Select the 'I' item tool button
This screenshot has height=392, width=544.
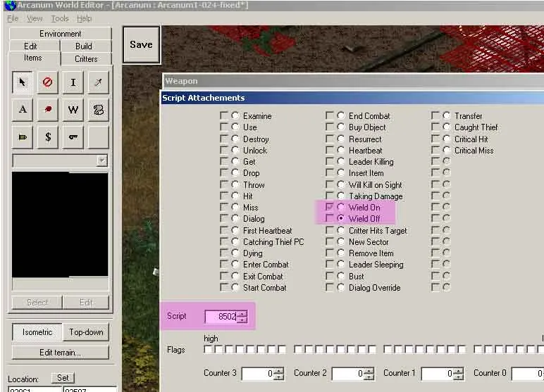[x=73, y=82]
